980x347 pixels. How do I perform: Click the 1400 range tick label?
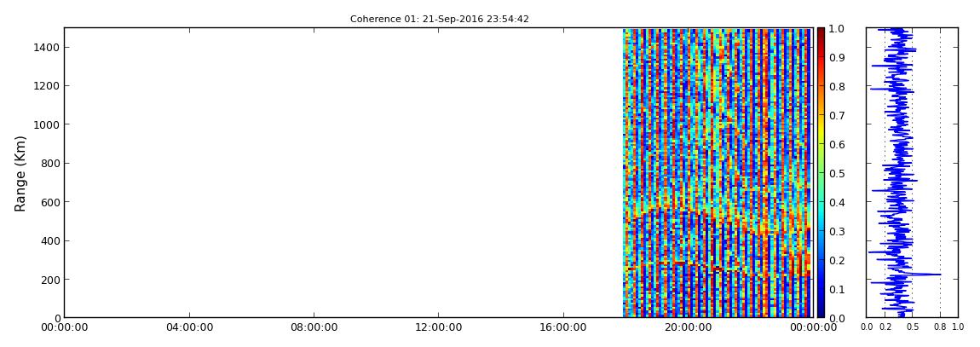(46, 48)
